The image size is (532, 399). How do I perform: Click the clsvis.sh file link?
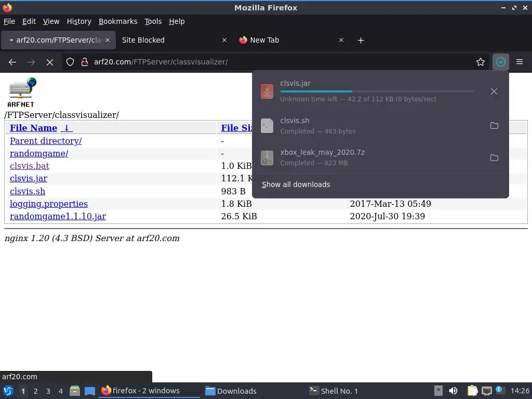click(27, 191)
